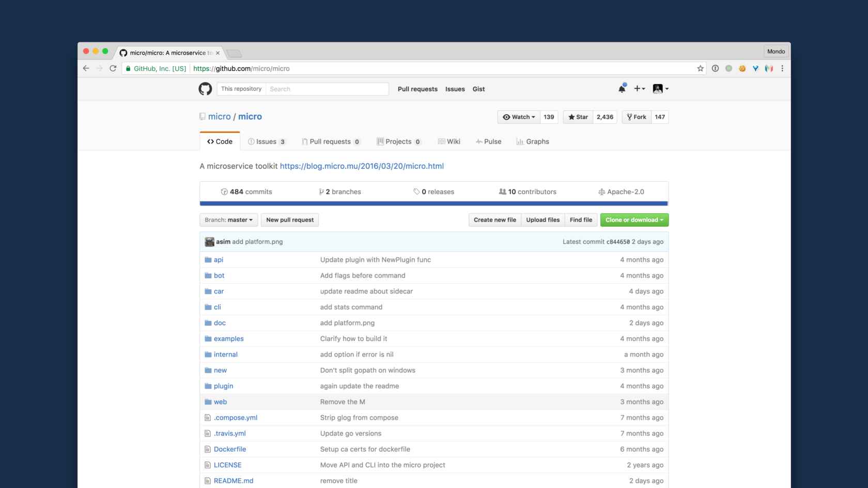Viewport: 868px width, 488px height.
Task: Click the colorful extension icon beside menu
Action: pyautogui.click(x=769, y=68)
